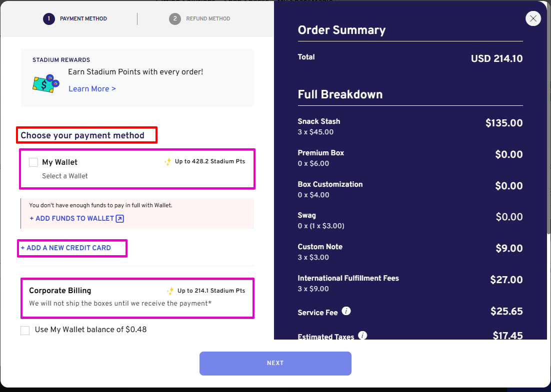Click sparkle icon next to 428.2 Stadium Pts
The height and width of the screenshot is (392, 551).
168,162
